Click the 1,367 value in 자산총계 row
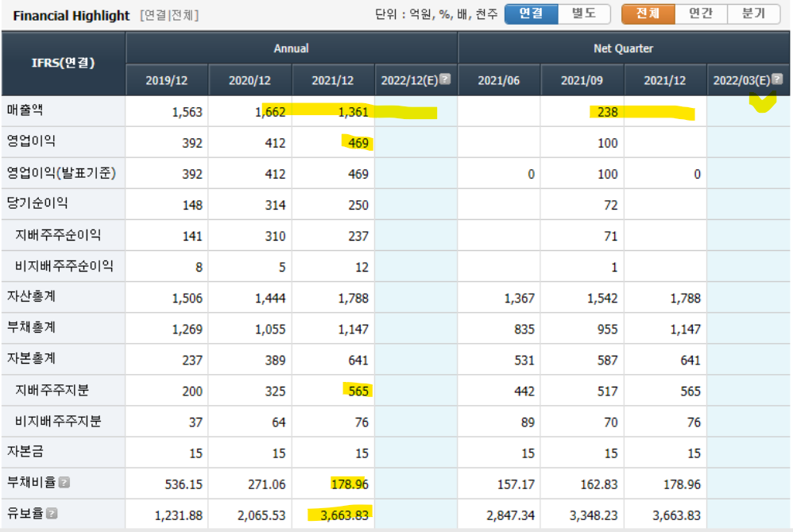The height and width of the screenshot is (532, 793). pos(520,299)
